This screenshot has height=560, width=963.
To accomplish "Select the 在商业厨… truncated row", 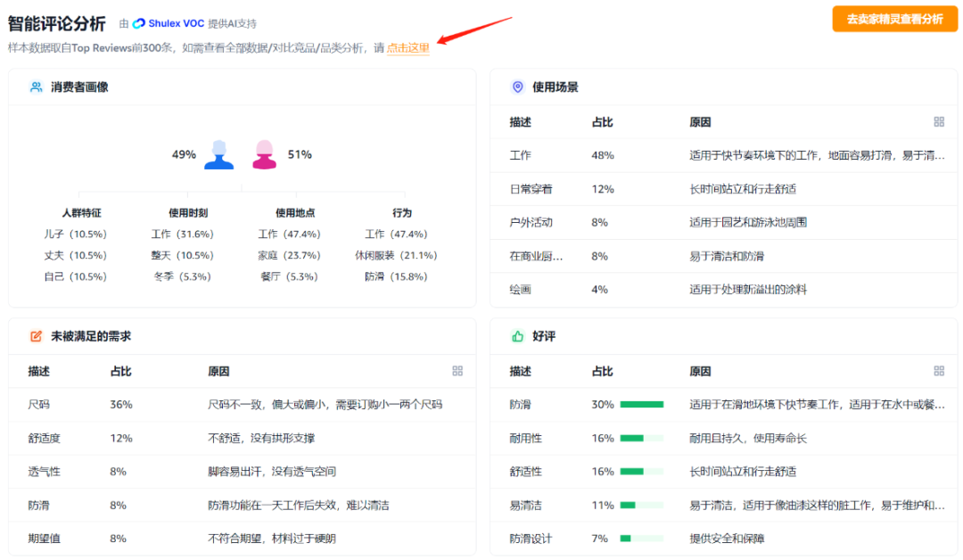I will 723,256.
